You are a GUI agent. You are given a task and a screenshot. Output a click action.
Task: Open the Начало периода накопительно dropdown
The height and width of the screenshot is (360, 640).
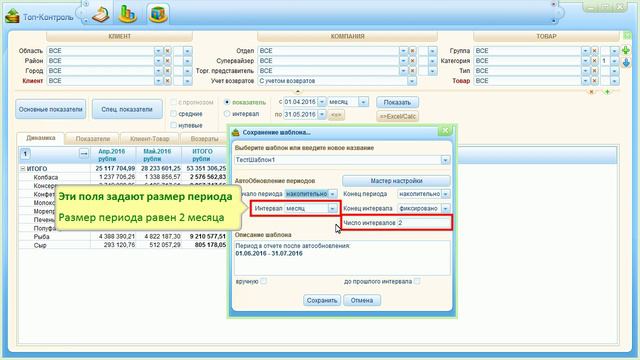pyautogui.click(x=333, y=194)
